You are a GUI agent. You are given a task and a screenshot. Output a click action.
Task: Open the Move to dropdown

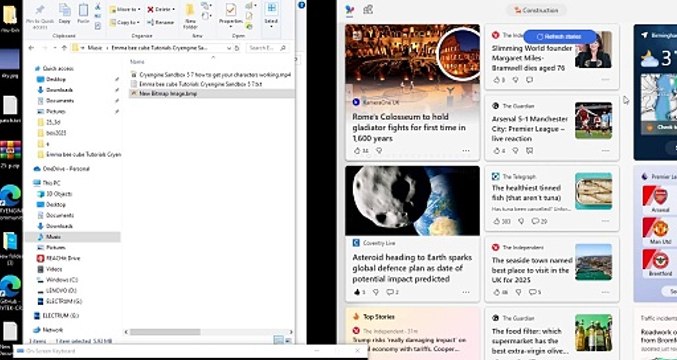(125, 9)
